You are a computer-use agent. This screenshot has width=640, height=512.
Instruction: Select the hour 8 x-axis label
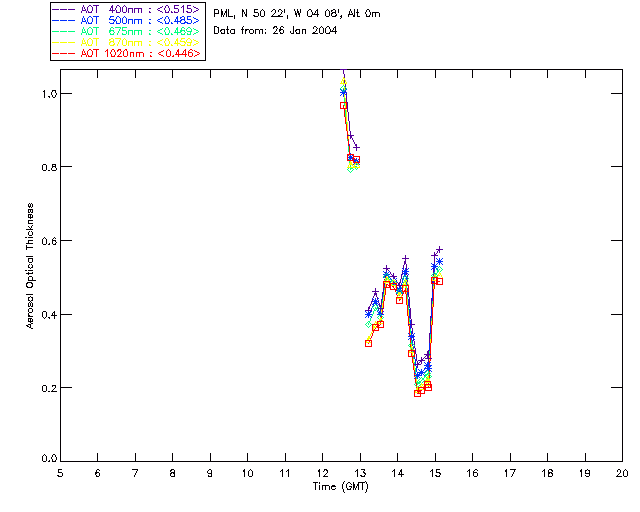tap(173, 473)
